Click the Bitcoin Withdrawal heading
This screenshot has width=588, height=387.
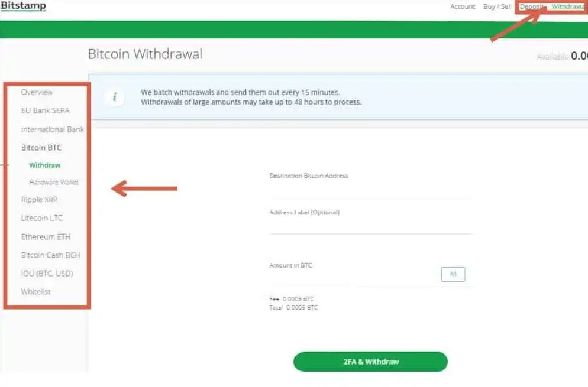pyautogui.click(x=145, y=54)
